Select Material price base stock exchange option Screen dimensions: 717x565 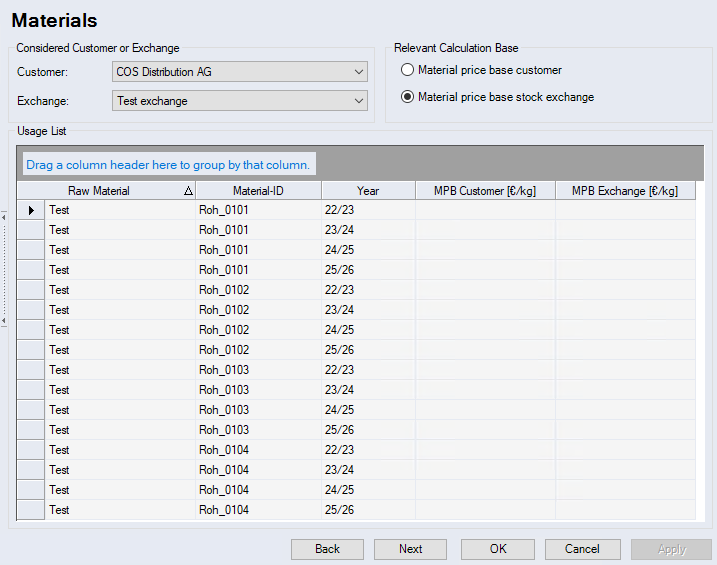pyautogui.click(x=408, y=97)
